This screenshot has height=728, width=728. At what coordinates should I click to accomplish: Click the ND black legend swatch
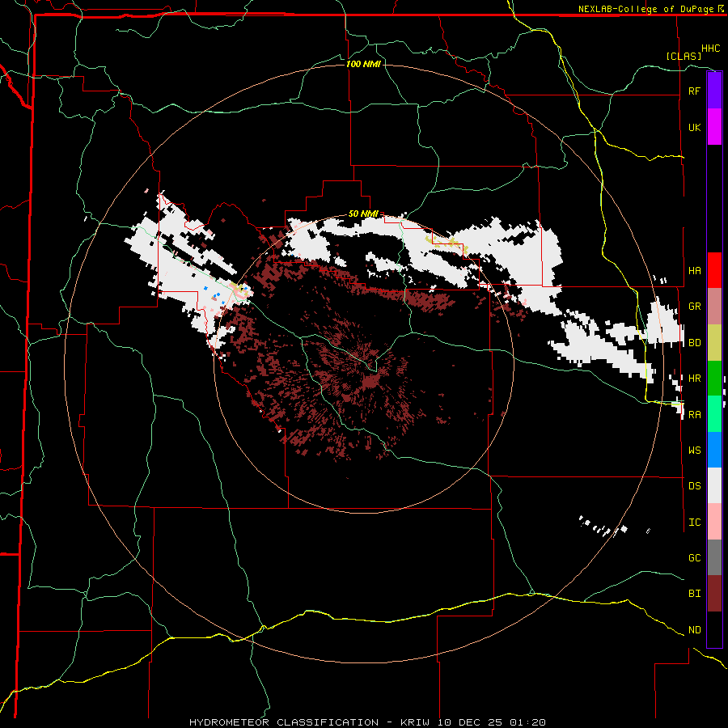tap(714, 629)
